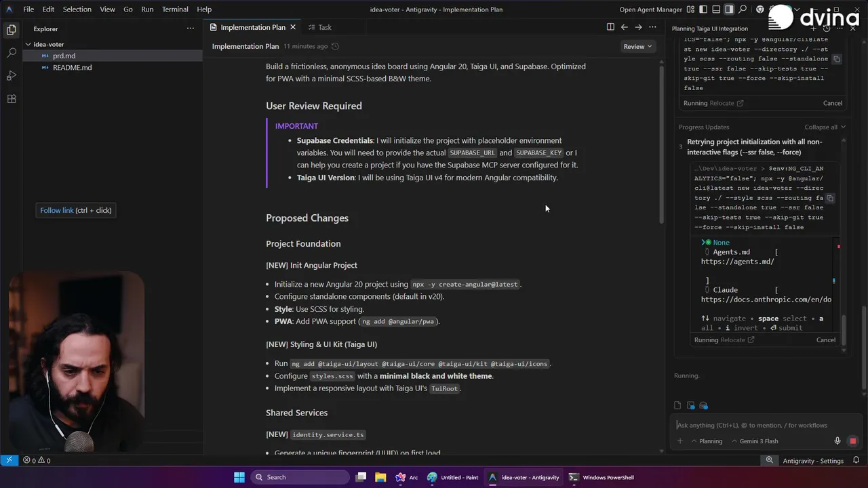This screenshot has height=488, width=868.
Task: Open the Extensions view
Action: [11, 99]
